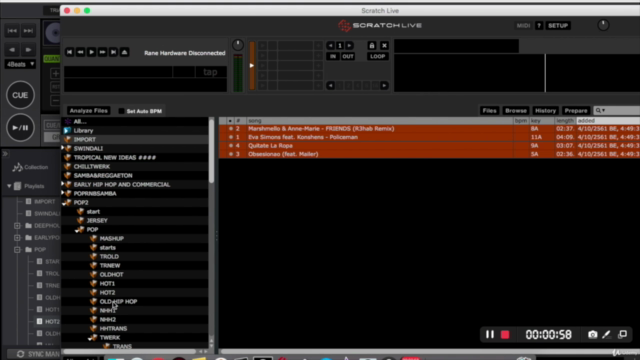640x360 pixels.
Task: Set loop IN point
Action: point(333,56)
